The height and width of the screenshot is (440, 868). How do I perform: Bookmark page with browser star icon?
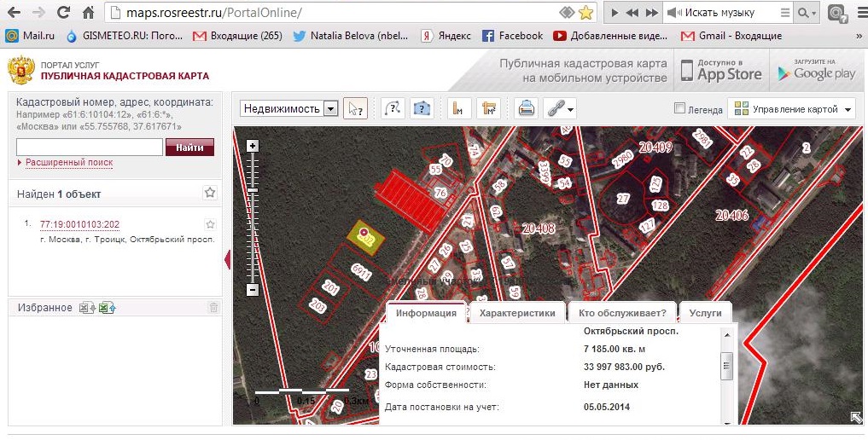(x=585, y=12)
